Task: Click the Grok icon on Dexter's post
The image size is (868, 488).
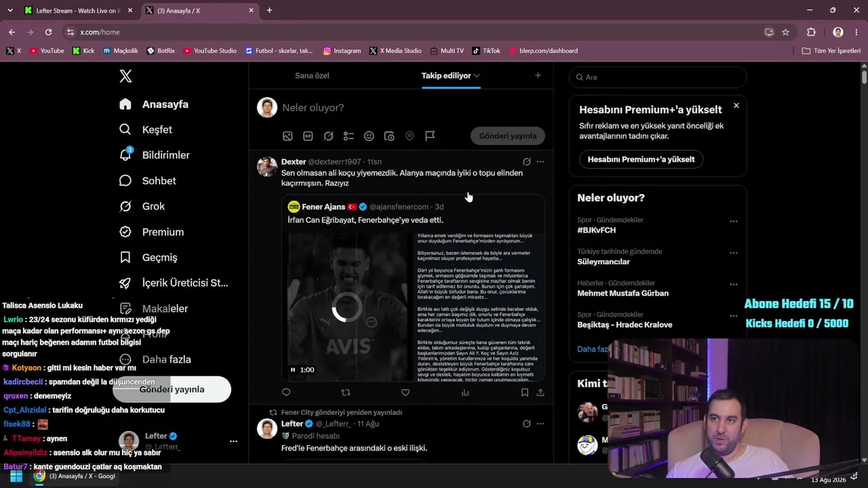Action: [x=526, y=162]
